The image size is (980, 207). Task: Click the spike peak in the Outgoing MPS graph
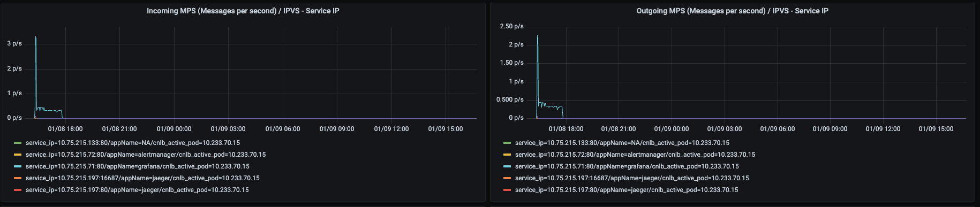[x=538, y=36]
